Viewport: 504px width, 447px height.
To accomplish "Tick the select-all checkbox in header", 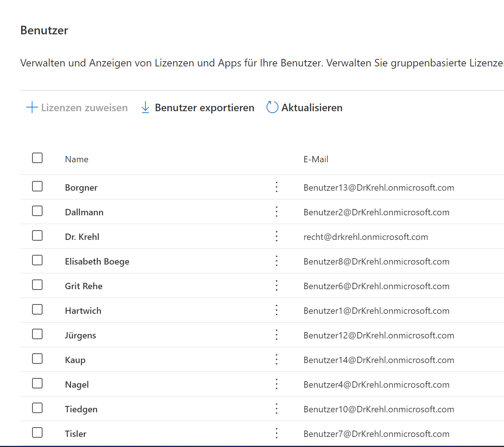I will pyautogui.click(x=37, y=158).
